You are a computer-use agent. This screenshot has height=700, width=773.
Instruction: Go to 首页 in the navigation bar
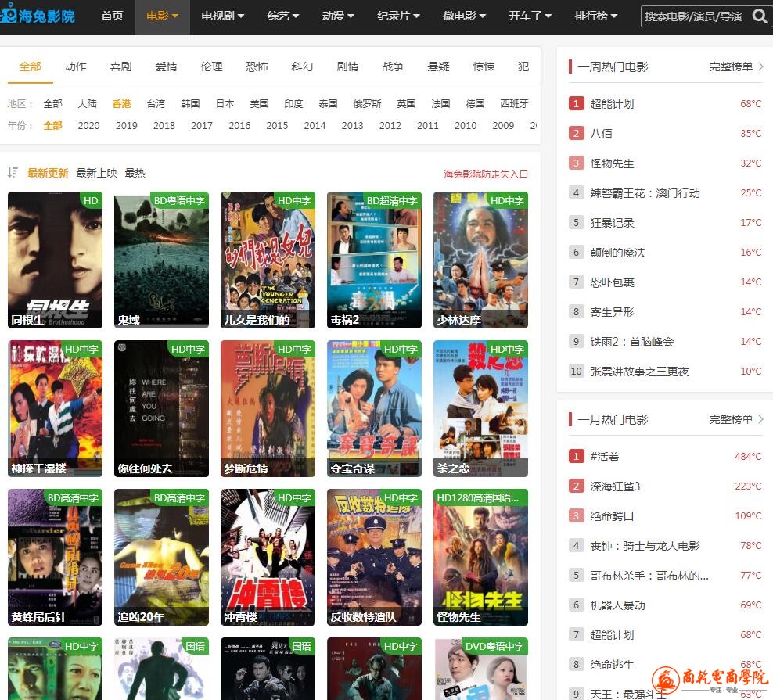click(112, 16)
